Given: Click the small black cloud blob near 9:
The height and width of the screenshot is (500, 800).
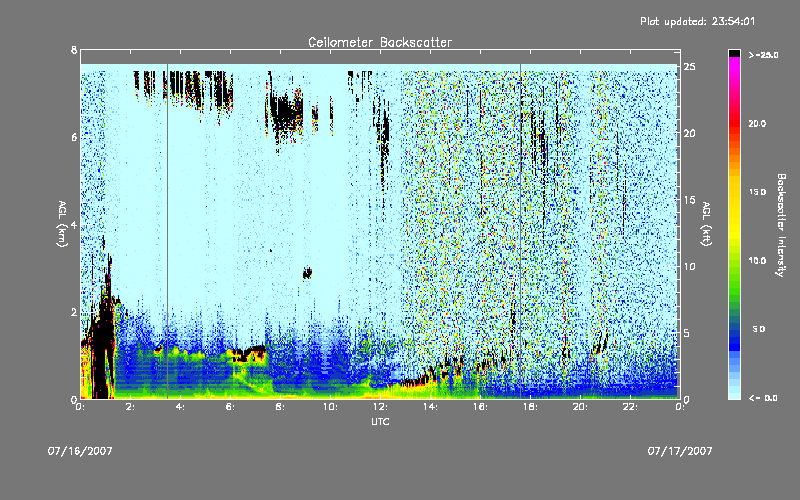Looking at the screenshot, I should tap(307, 273).
